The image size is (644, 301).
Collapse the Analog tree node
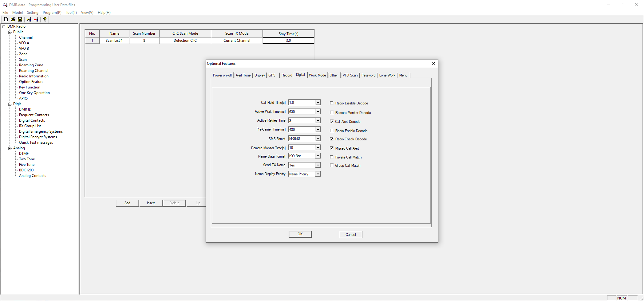[10, 148]
